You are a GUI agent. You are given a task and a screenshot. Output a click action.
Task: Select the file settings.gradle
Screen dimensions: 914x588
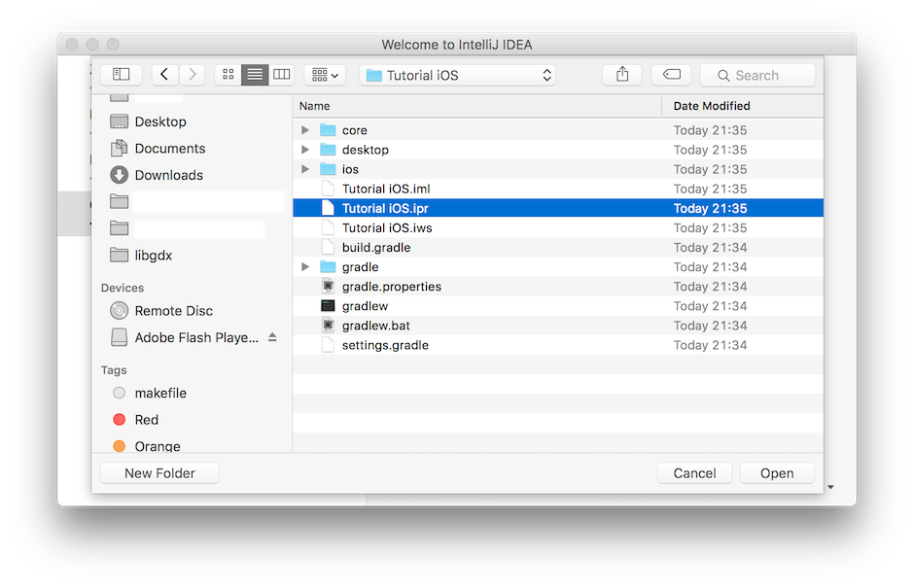pyautogui.click(x=558, y=345)
